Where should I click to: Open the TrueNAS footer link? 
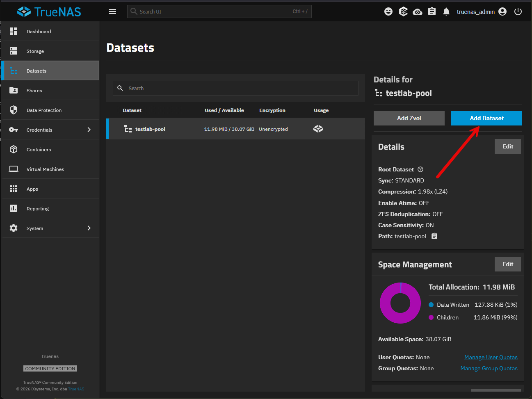tap(76, 389)
